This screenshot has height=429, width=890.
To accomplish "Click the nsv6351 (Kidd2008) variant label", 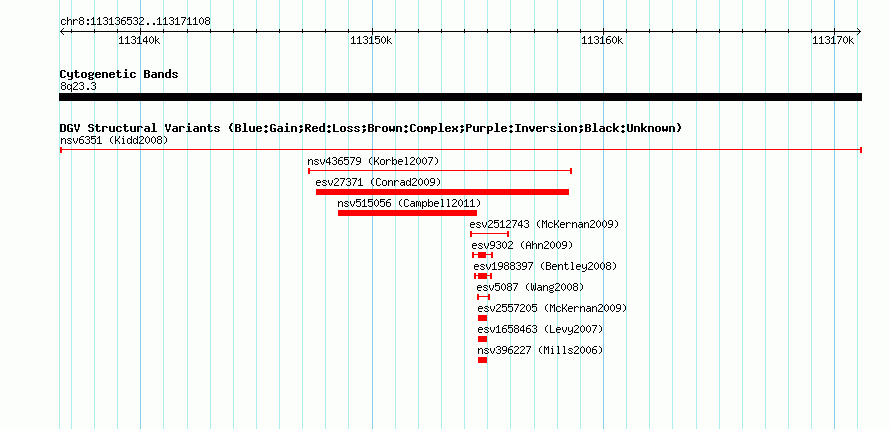I will (114, 140).
